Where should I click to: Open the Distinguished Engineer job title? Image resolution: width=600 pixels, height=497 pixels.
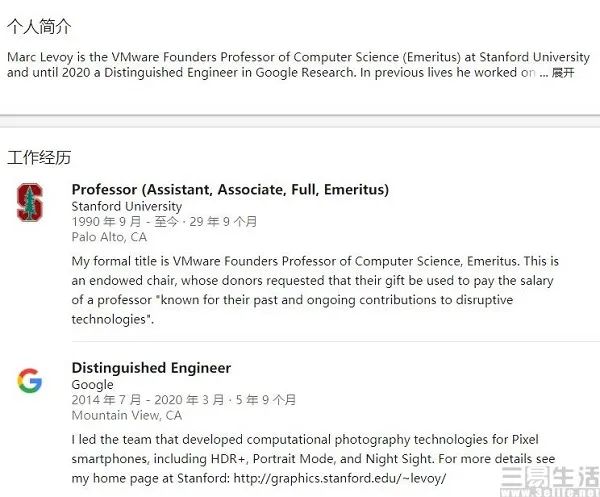coord(151,368)
